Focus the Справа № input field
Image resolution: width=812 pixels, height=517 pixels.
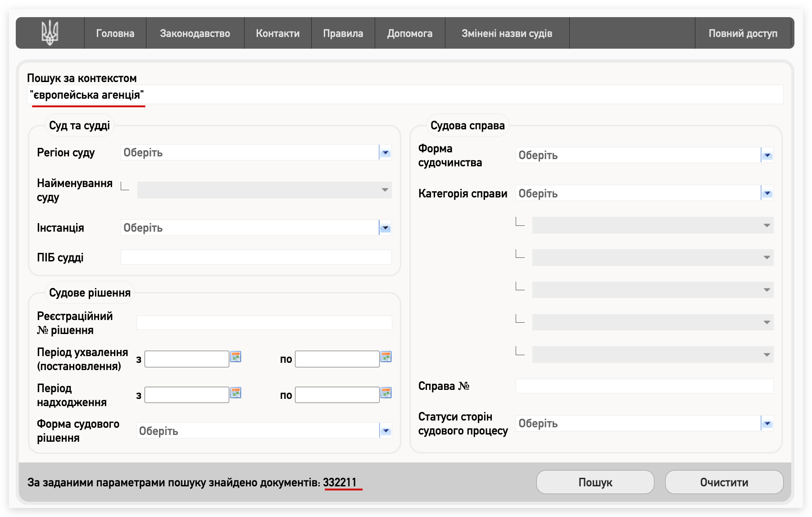[x=644, y=386]
